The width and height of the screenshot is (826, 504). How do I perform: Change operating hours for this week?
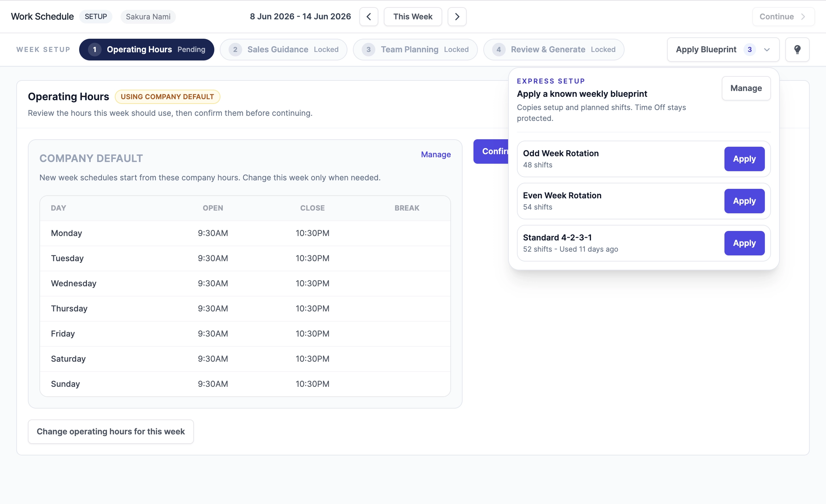(111, 432)
